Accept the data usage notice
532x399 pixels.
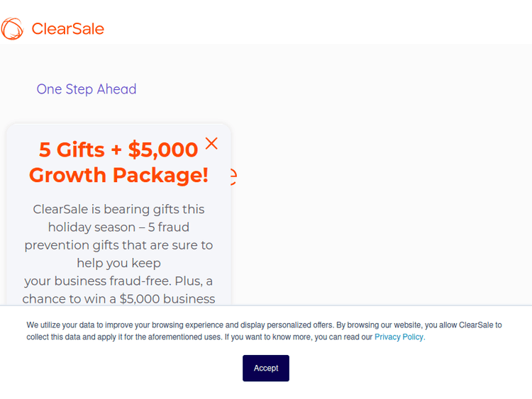tap(266, 368)
